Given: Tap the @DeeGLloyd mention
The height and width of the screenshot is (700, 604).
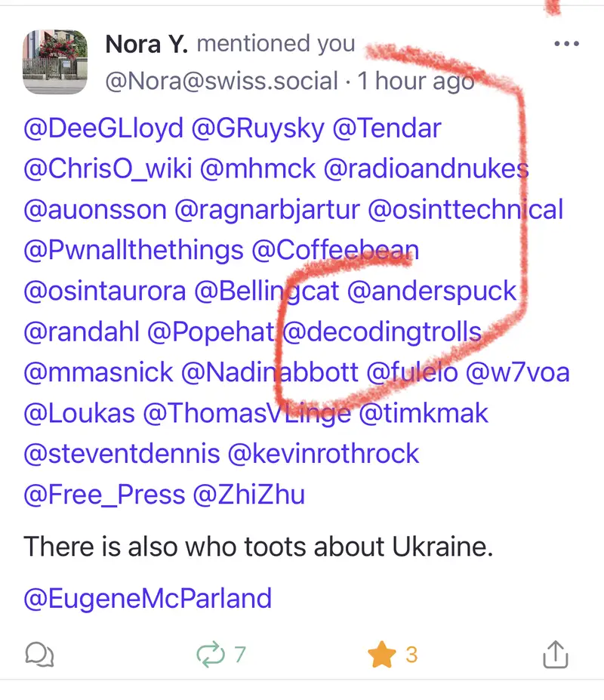Looking at the screenshot, I should click(103, 128).
